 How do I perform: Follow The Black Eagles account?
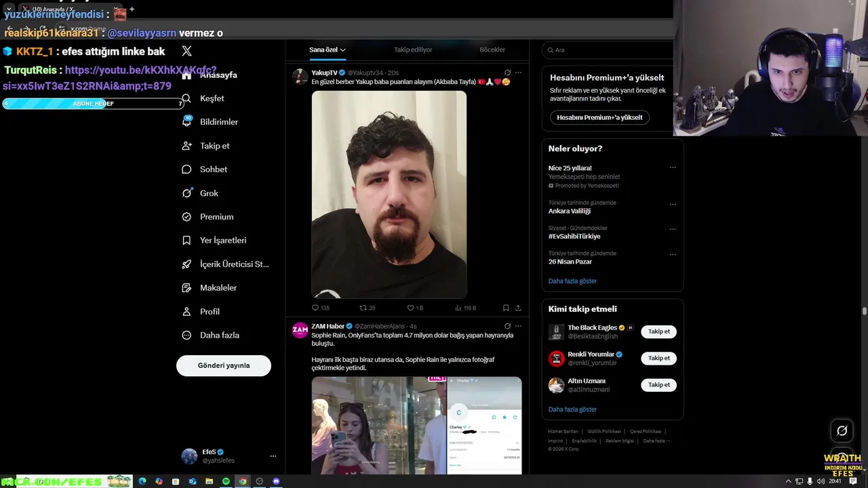click(658, 331)
